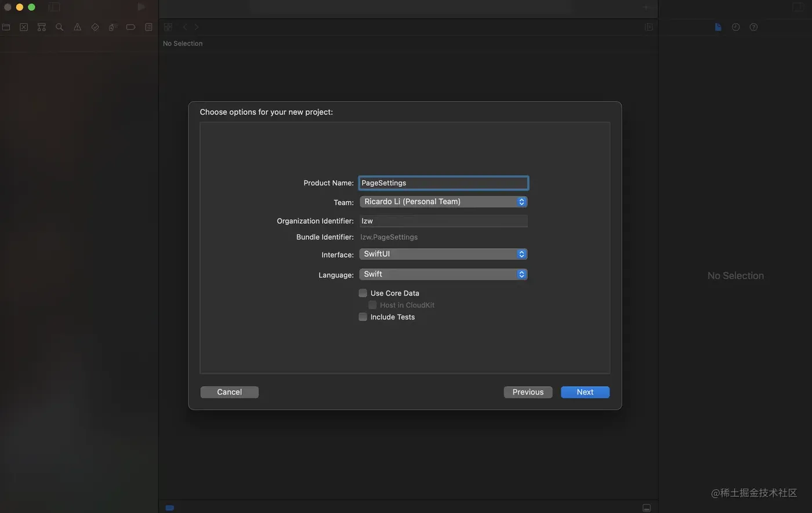This screenshot has height=513, width=812.
Task: Open the Test navigator diamond icon
Action: click(95, 27)
